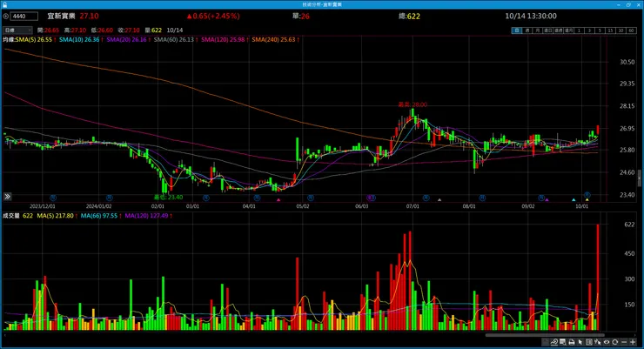The height and width of the screenshot is (349, 644).
Task: Click the 成交量 volume indicator name
Action: 11,216
